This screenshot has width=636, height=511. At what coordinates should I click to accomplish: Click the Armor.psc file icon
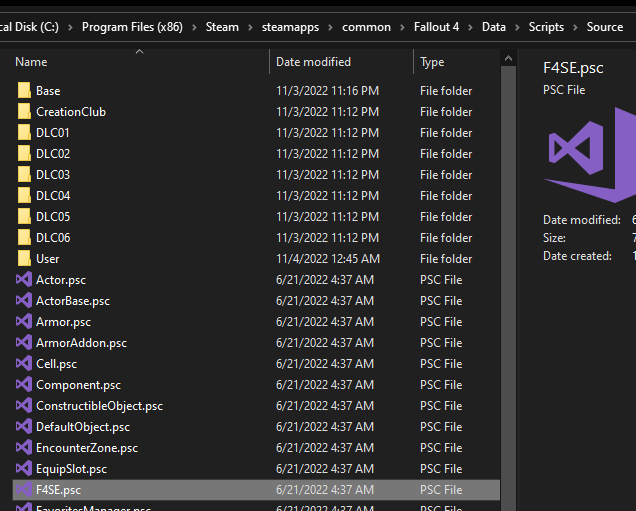(24, 322)
